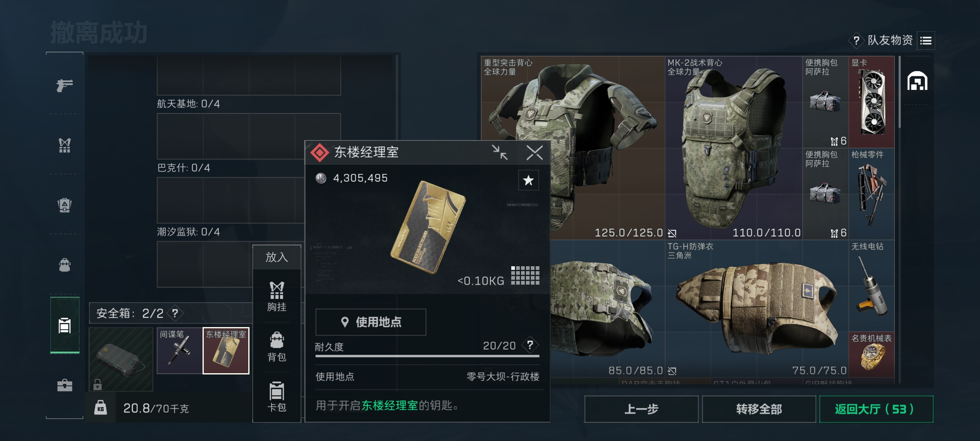The image size is (980, 441).
Task: Open the stash warehouse icon
Action: 917,80
